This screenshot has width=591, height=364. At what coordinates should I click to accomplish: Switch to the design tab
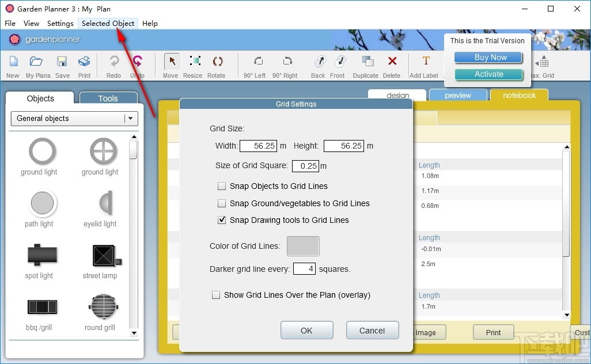tap(397, 96)
